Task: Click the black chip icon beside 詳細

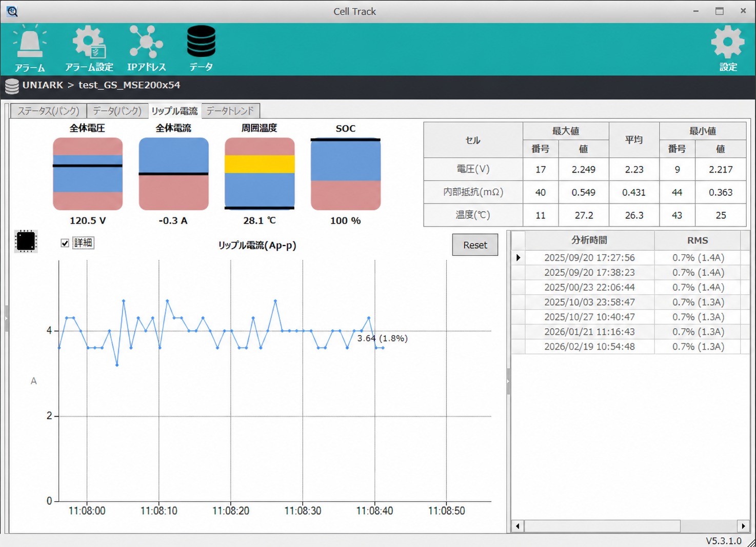Action: click(x=26, y=241)
